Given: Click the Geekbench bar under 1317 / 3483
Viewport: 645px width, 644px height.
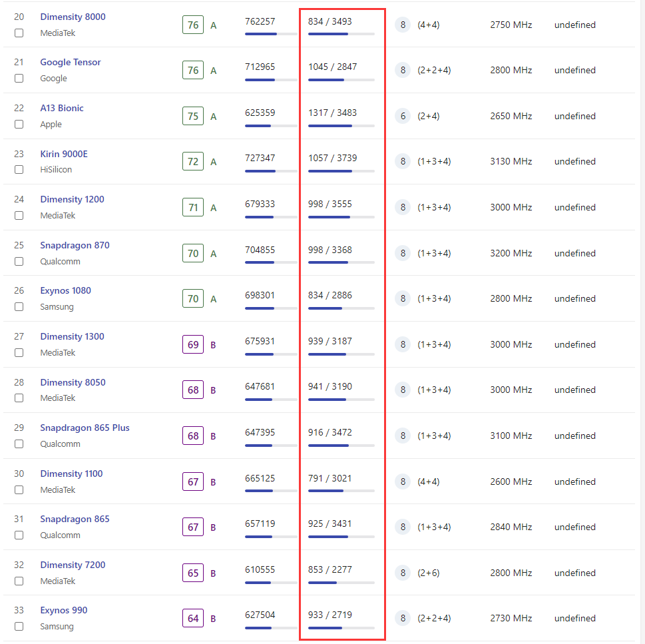Looking at the screenshot, I should [x=341, y=126].
